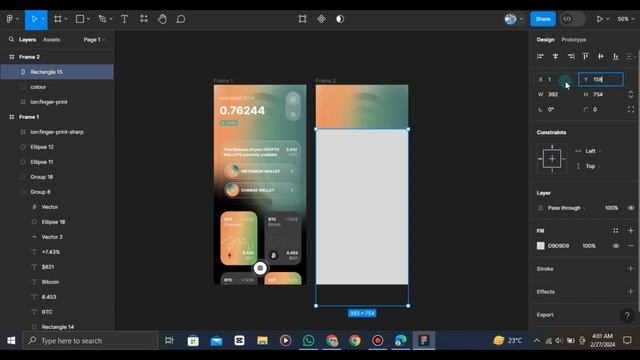Open the zoom 50% dropdown
This screenshot has width=640, height=360.
(625, 19)
